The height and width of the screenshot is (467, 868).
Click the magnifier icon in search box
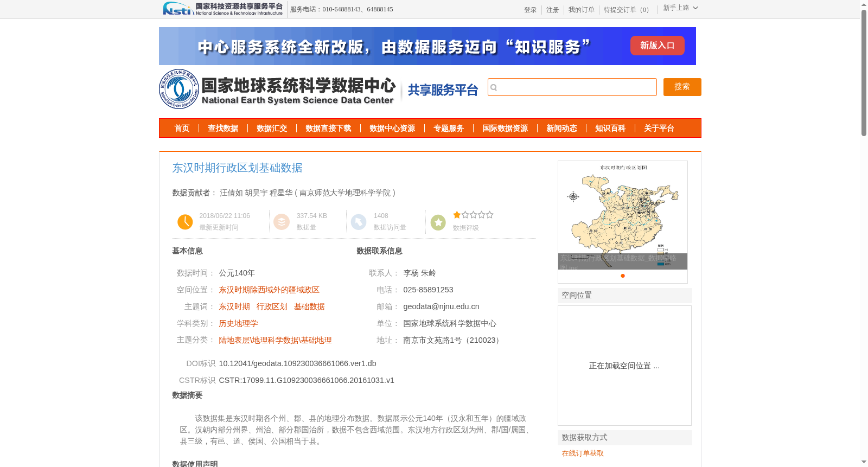494,87
